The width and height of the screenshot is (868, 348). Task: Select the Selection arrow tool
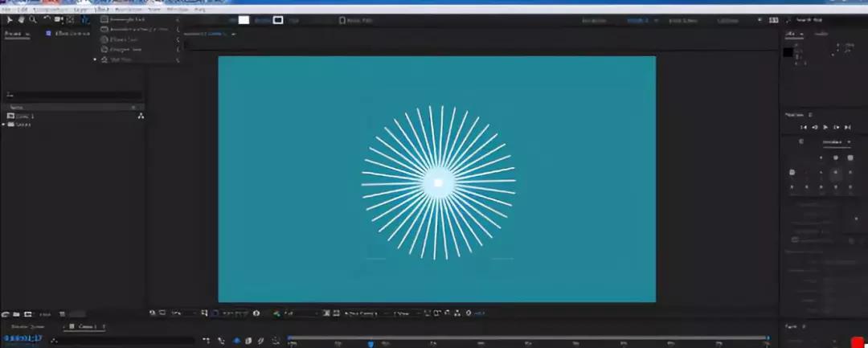[x=10, y=19]
